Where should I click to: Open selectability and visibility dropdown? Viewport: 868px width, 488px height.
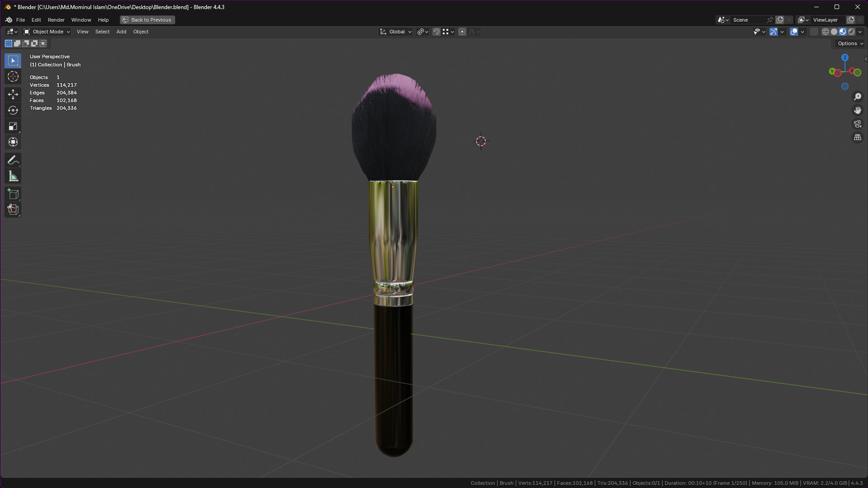[759, 32]
